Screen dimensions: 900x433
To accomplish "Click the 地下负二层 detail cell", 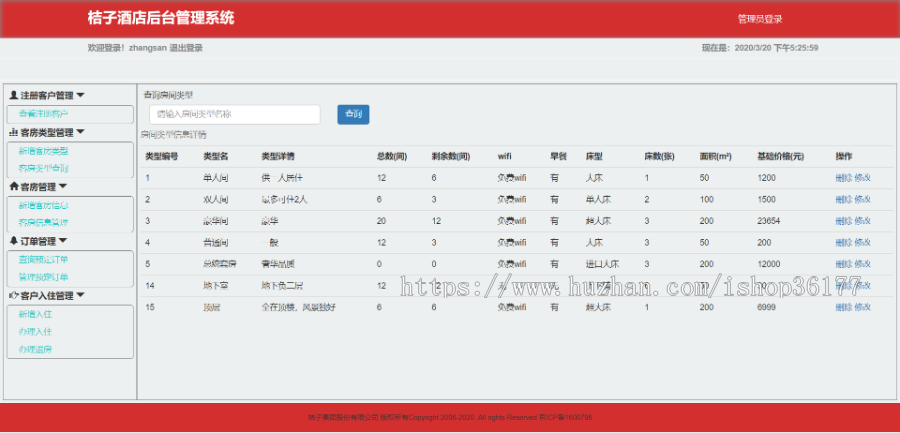I will [x=282, y=285].
